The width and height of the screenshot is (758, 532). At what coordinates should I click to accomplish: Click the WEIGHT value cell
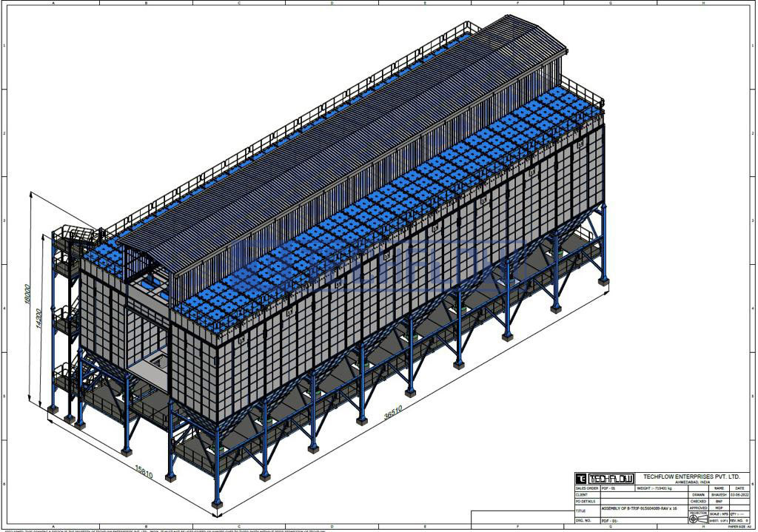[x=661, y=488]
